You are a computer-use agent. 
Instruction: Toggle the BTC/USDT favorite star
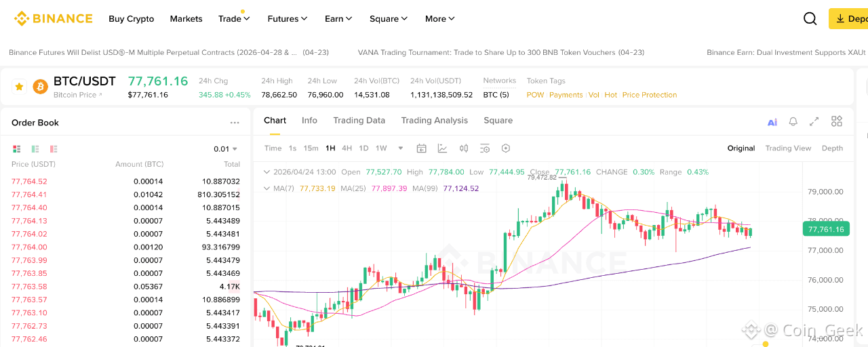point(19,87)
